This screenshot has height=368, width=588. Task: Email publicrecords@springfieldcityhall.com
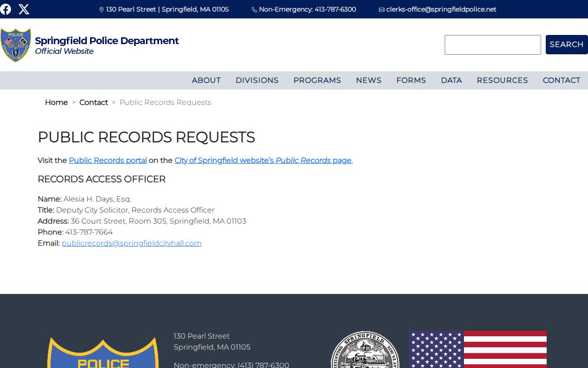(x=132, y=243)
